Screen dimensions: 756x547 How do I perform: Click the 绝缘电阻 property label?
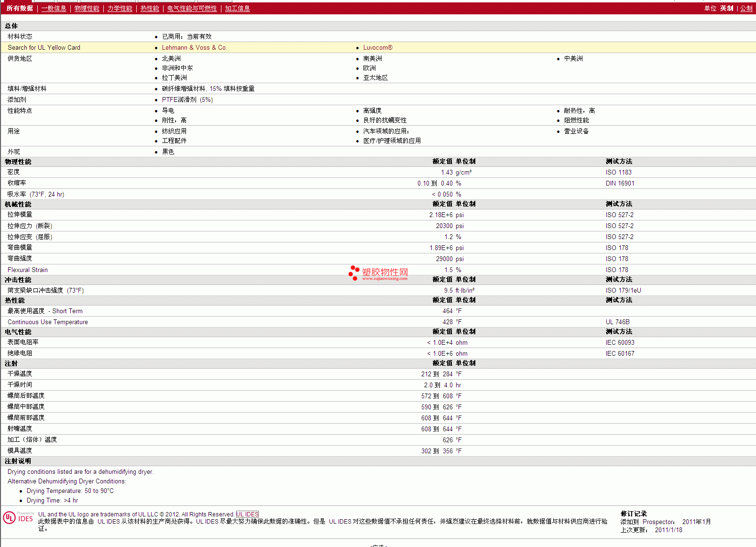20,353
